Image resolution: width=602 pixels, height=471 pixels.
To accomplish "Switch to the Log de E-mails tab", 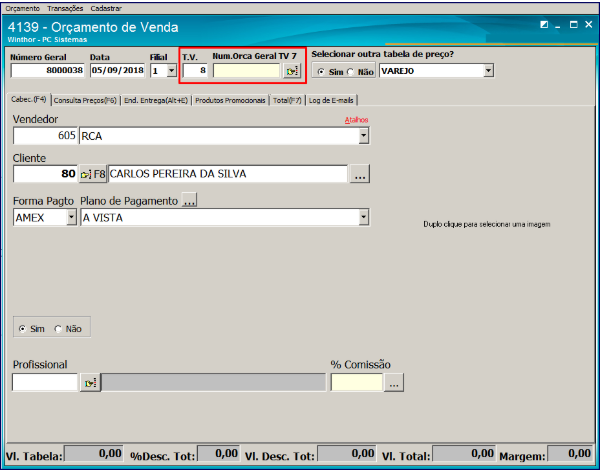I will pyautogui.click(x=331, y=101).
